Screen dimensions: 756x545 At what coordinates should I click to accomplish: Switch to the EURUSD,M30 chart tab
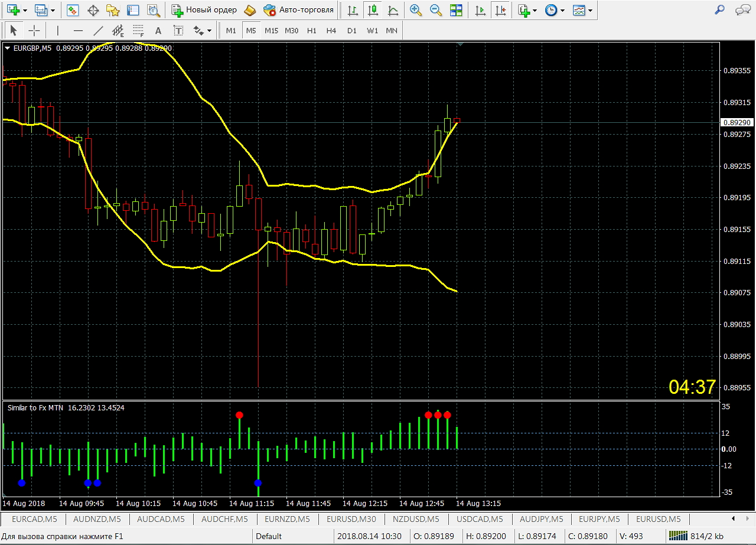[351, 519]
